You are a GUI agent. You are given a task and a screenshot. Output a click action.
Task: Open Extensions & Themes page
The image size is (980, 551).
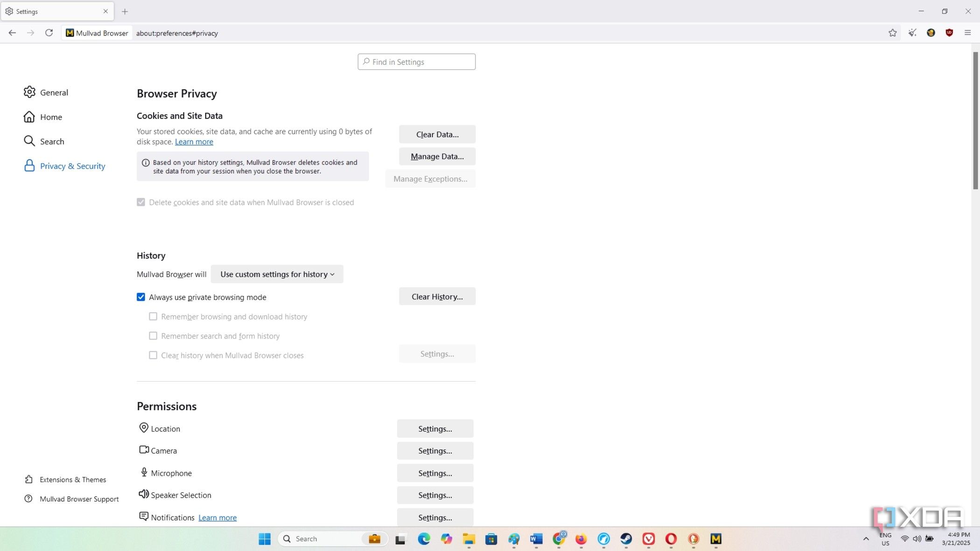point(65,480)
